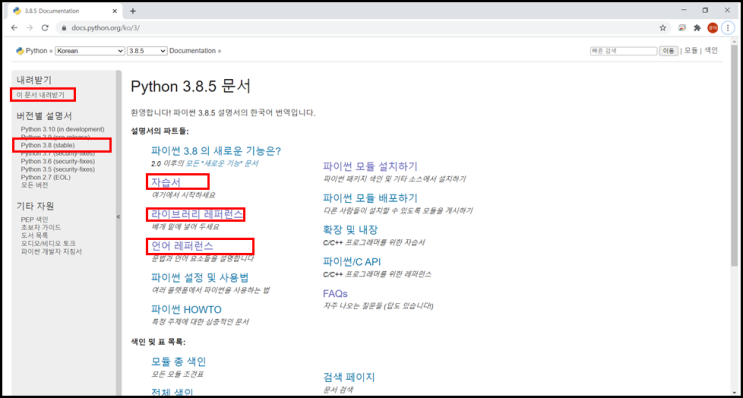The width and height of the screenshot is (743, 398).
Task: Click the Python logo in the breadcrumb
Action: [x=20, y=51]
